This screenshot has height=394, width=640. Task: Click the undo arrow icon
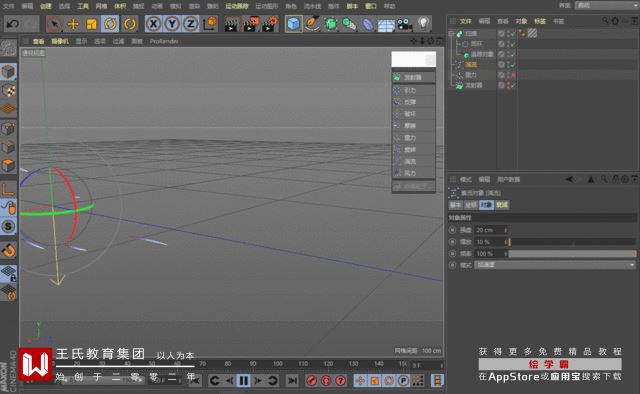13,24
